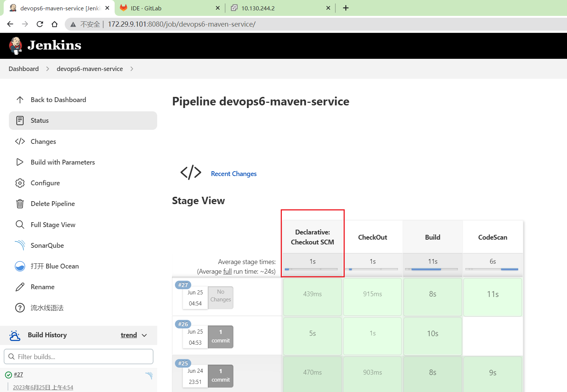Click the SonarQube badge beside build #27
The width and height of the screenshot is (567, 392).
click(149, 375)
